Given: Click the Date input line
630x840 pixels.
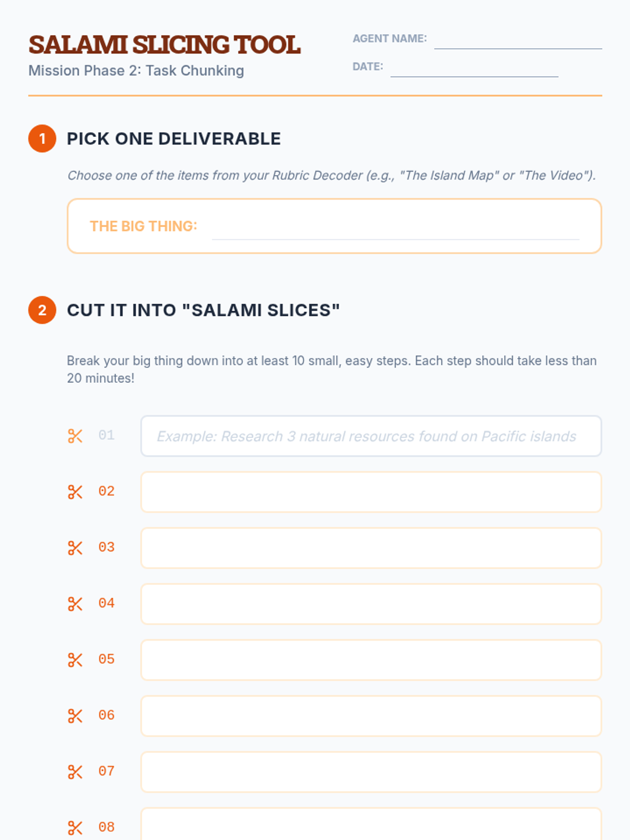Looking at the screenshot, I should click(474, 68).
